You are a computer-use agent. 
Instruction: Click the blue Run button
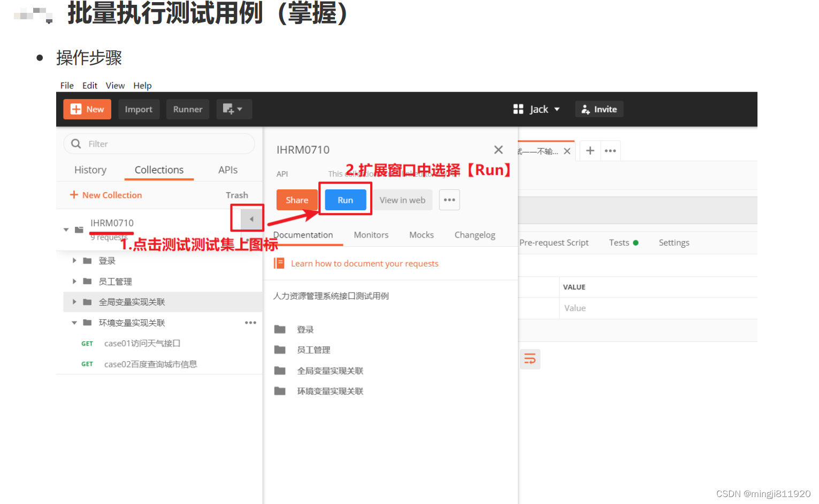click(x=346, y=200)
